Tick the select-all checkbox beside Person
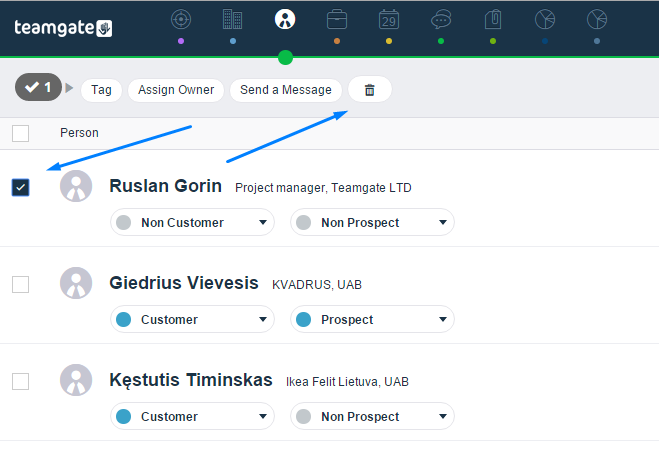Image resolution: width=659 pixels, height=449 pixels. (21, 133)
